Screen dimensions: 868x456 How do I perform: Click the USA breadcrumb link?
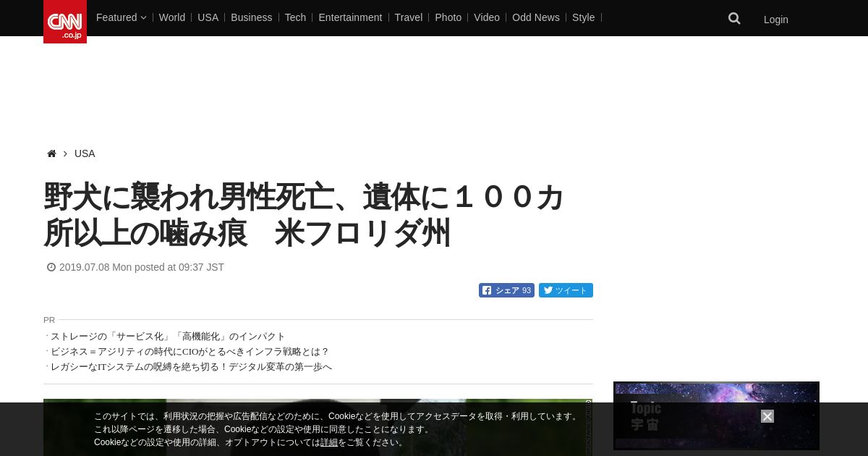tap(85, 153)
